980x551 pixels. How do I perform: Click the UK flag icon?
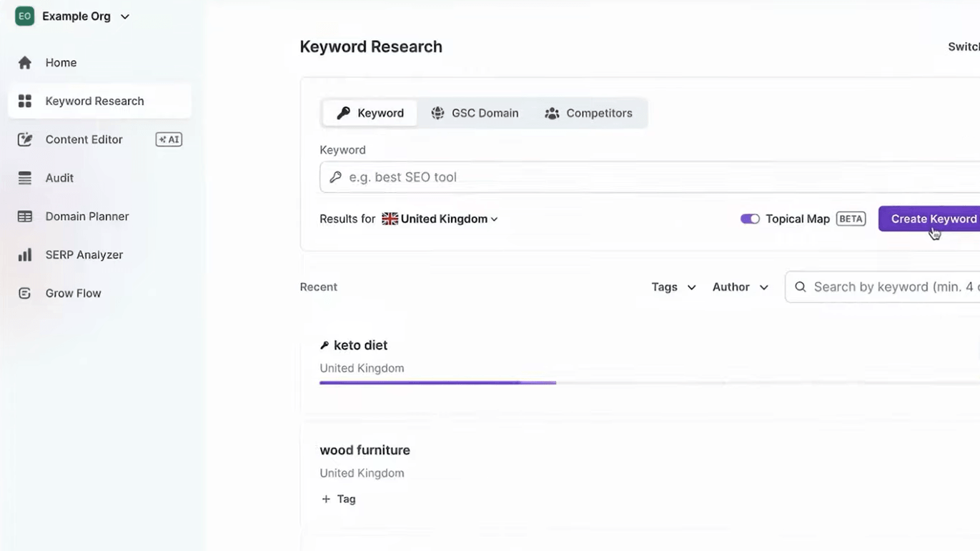pyautogui.click(x=390, y=219)
